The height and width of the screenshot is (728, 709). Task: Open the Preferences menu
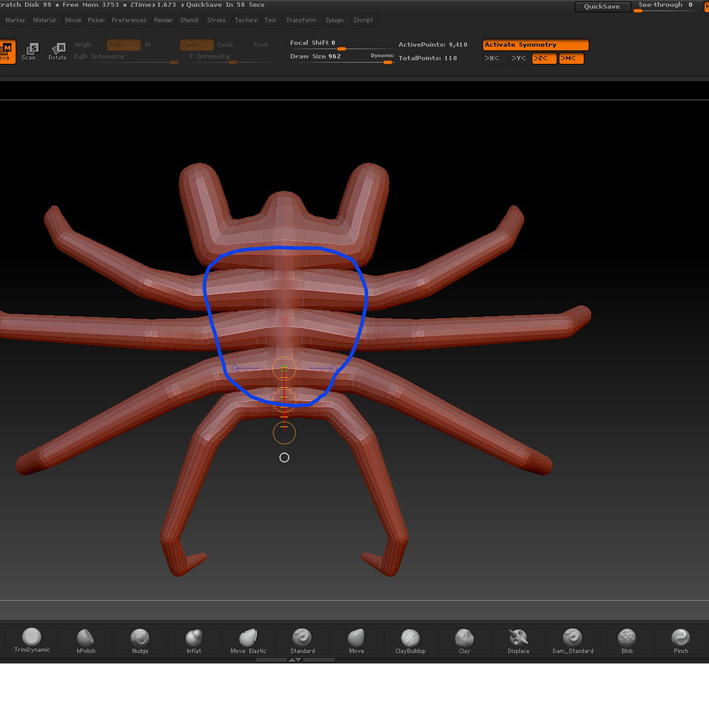(129, 19)
